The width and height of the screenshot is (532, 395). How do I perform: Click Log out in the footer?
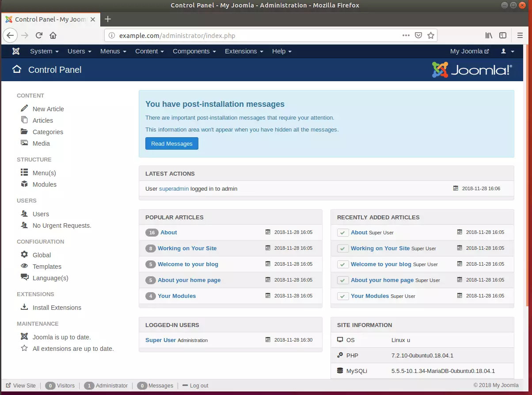(x=195, y=385)
